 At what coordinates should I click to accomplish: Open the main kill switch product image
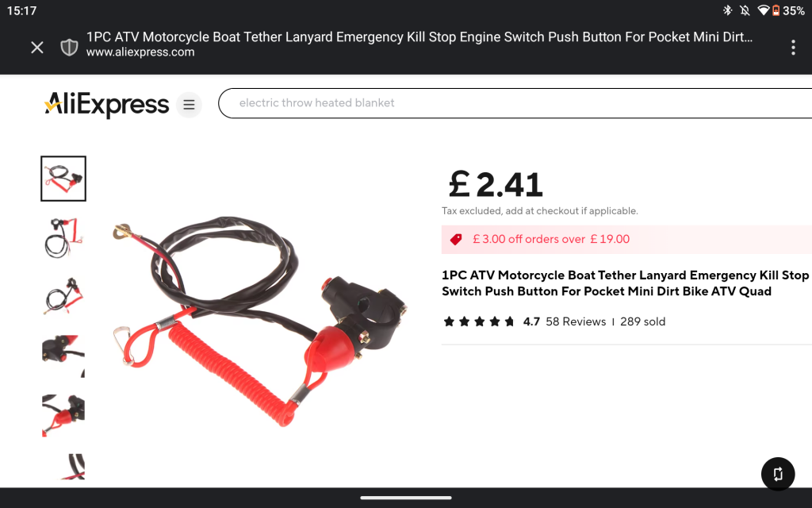pyautogui.click(x=259, y=321)
